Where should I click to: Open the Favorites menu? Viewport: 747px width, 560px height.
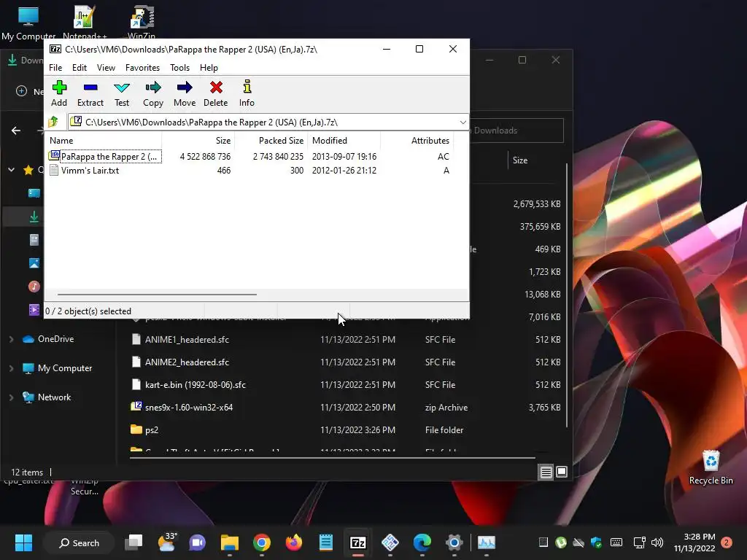[x=142, y=68]
